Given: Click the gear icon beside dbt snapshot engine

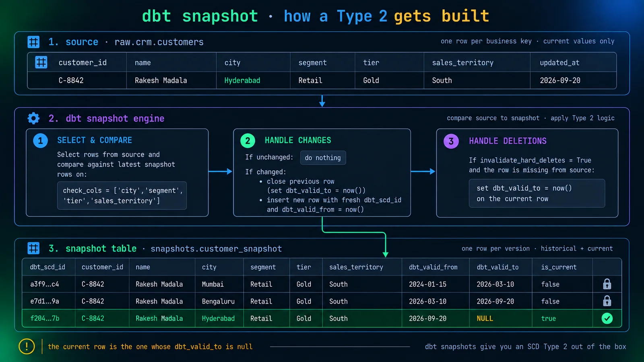Looking at the screenshot, I should [33, 118].
